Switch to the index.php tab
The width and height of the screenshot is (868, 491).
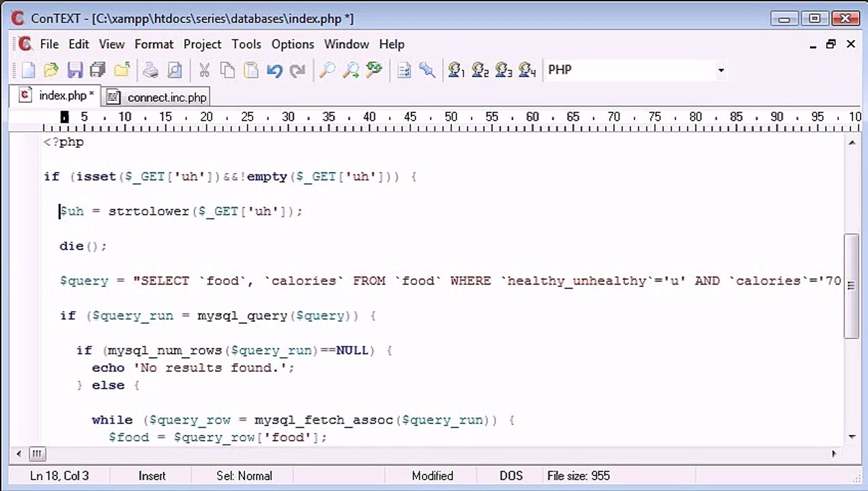click(x=56, y=95)
